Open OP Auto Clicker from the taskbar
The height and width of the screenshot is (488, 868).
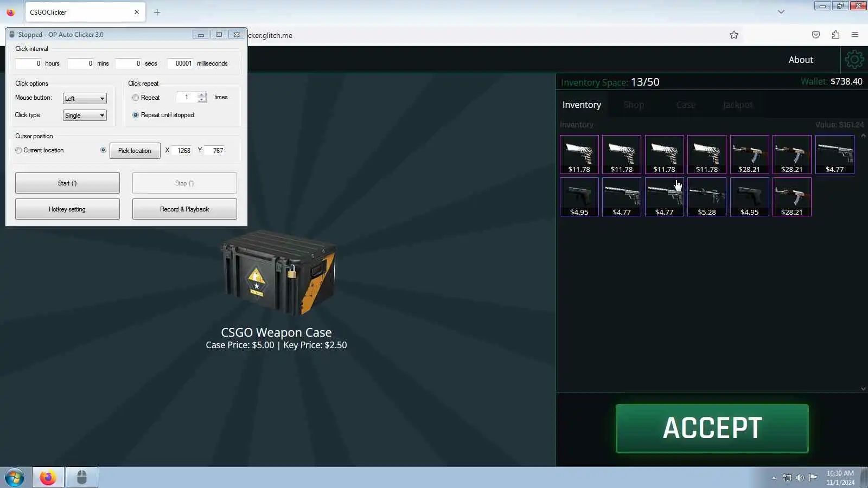pyautogui.click(x=82, y=478)
